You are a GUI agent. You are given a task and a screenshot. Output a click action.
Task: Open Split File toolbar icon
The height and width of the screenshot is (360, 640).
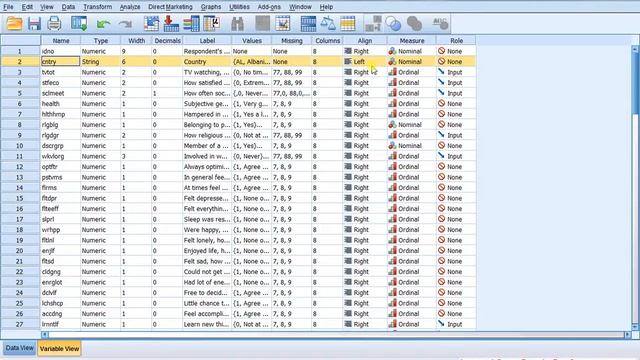[x=308, y=24]
